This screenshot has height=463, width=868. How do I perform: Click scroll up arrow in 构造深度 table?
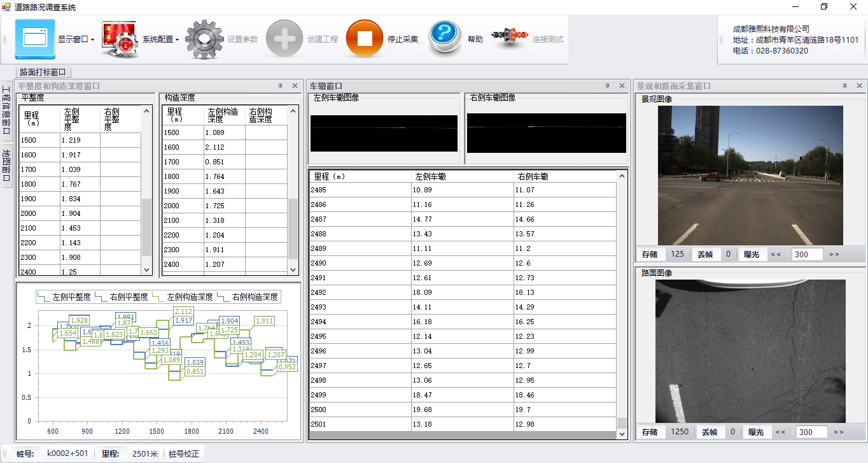pos(293,111)
